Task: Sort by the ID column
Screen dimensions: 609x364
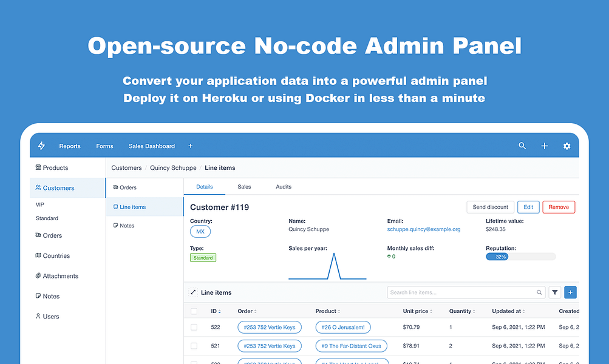Action: pyautogui.click(x=216, y=311)
